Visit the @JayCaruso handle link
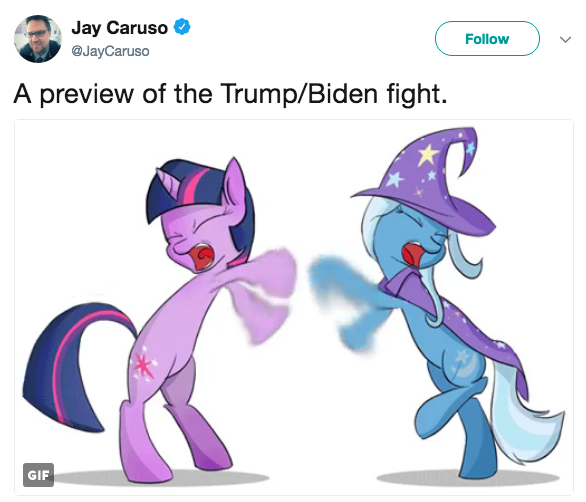 coord(110,51)
